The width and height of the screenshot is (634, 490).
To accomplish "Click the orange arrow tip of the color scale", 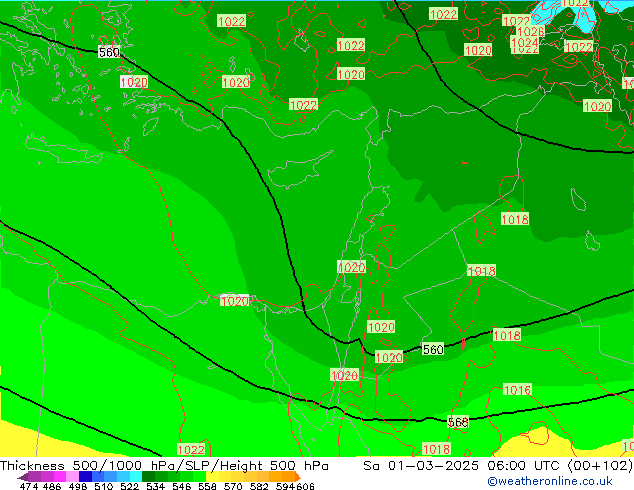I will pyautogui.click(x=298, y=477).
